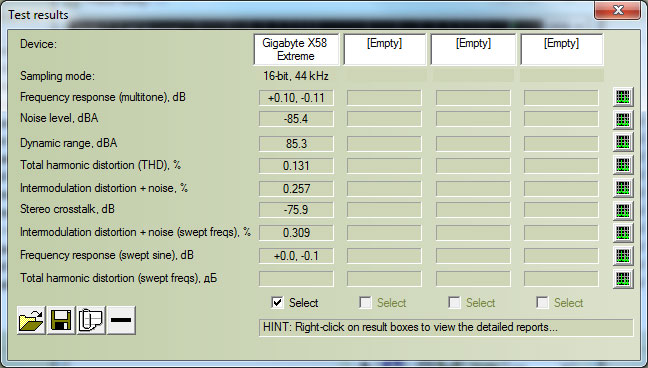Click the second [Empty] device slot

pyautogui.click(x=473, y=50)
